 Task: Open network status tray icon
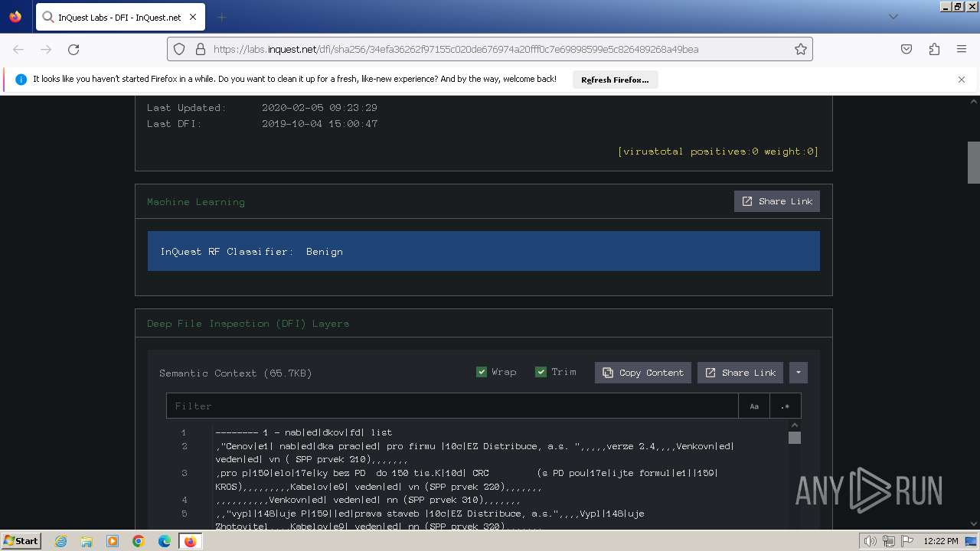click(888, 541)
